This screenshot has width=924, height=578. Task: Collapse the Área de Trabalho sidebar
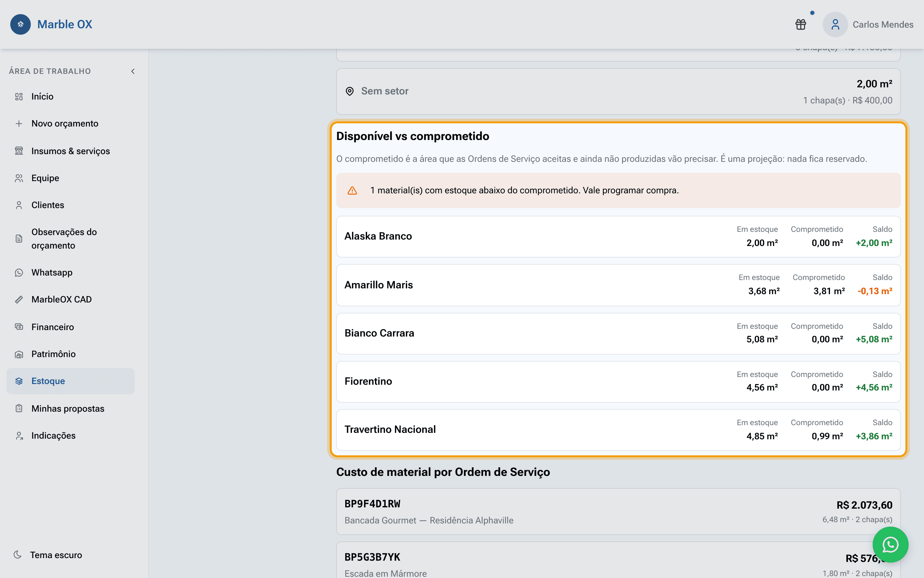133,71
